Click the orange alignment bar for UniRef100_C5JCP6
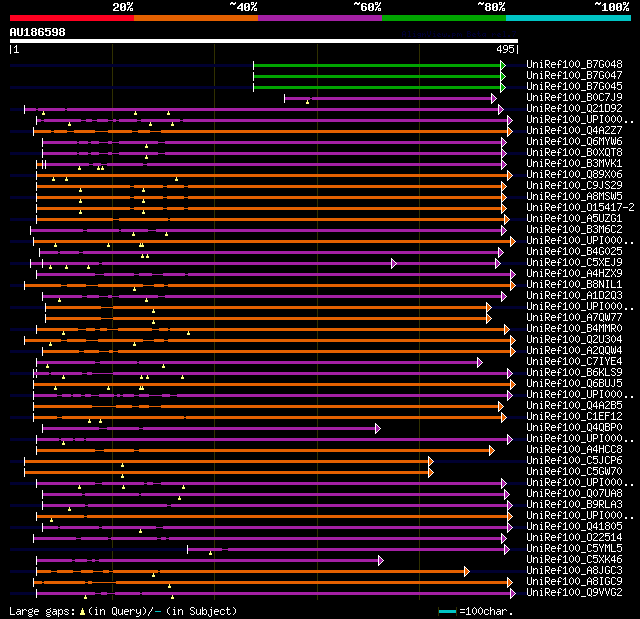640x619 pixels. pos(227,461)
